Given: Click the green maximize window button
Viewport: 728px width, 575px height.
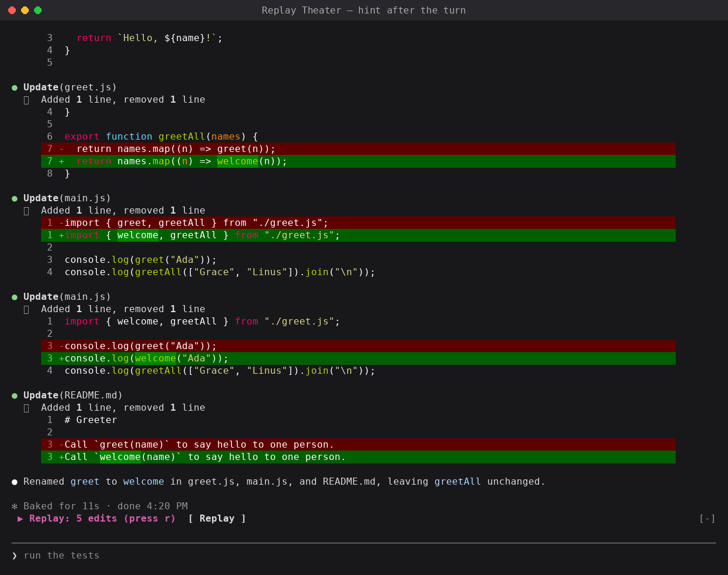Looking at the screenshot, I should pyautogui.click(x=38, y=11).
